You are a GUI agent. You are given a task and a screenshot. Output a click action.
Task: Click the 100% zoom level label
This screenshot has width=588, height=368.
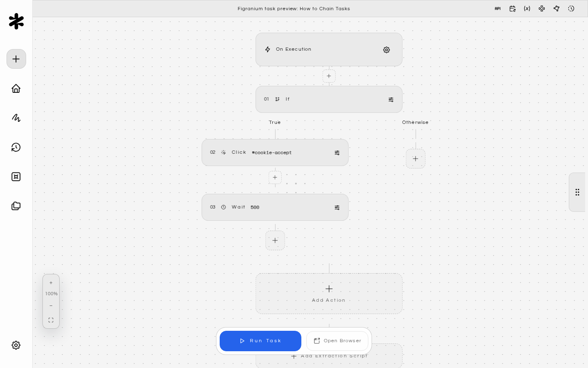(51, 294)
